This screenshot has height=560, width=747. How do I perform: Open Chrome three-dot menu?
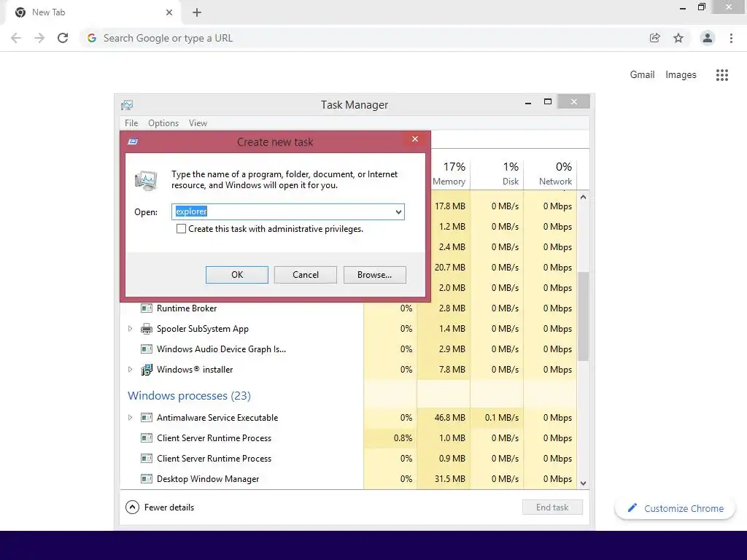click(731, 38)
